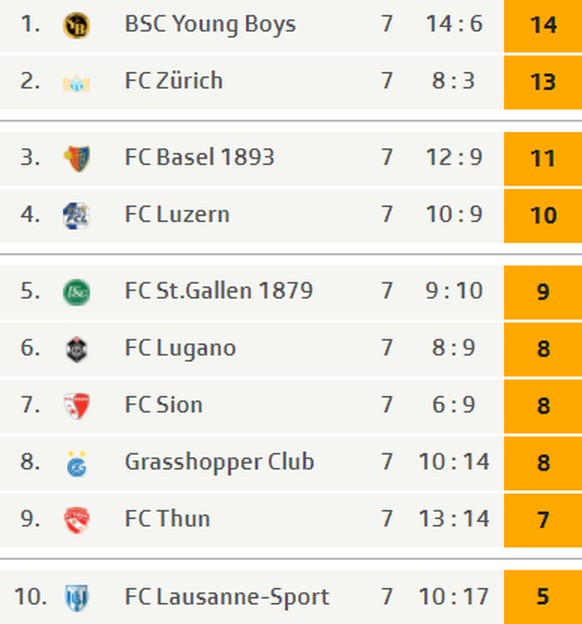The height and width of the screenshot is (624, 582).
Task: Click FC Sion's 6:9 goals score
Action: pyautogui.click(x=454, y=405)
